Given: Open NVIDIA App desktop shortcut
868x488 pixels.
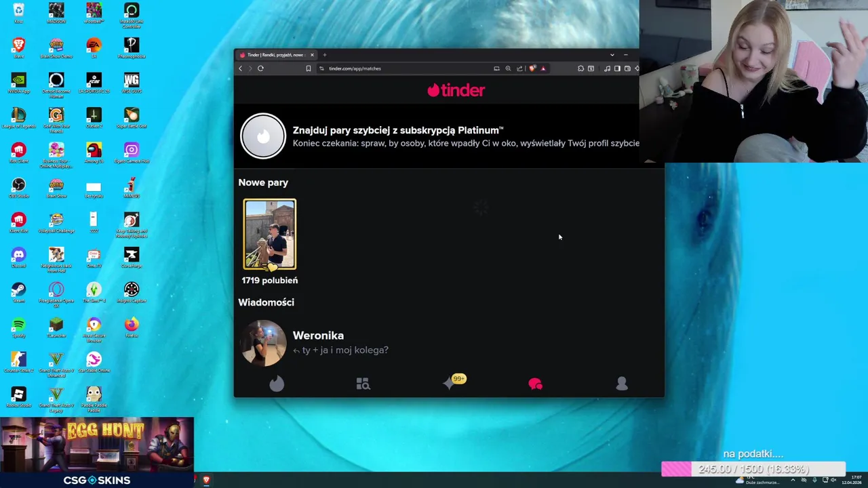Looking at the screenshot, I should pos(18,83).
